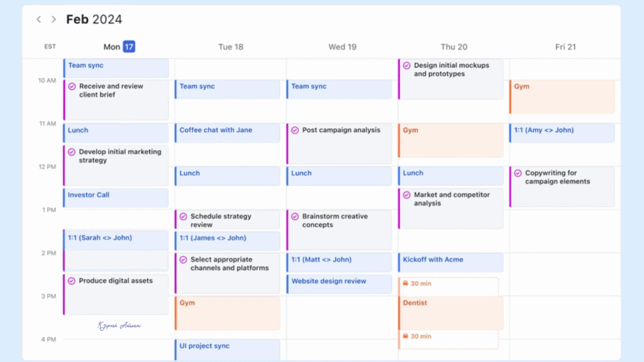Go to next week using right chevron
Viewport: 644px width, 362px height.
[53, 19]
